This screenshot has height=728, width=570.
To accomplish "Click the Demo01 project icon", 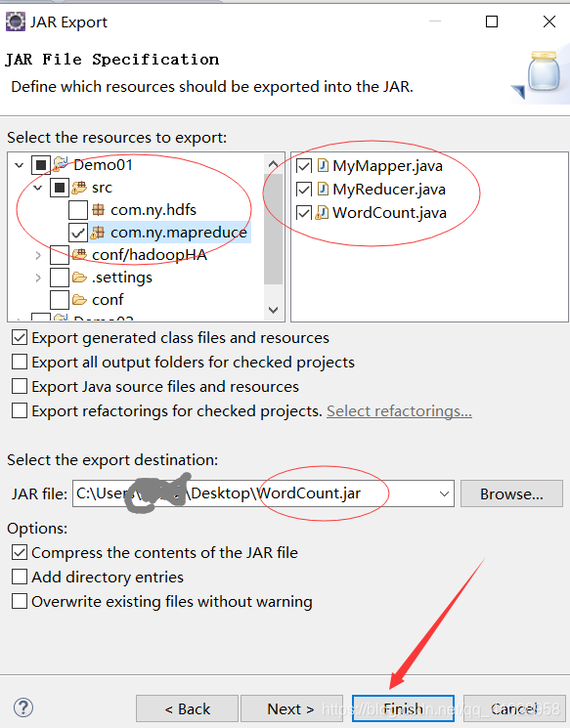I will [x=61, y=164].
